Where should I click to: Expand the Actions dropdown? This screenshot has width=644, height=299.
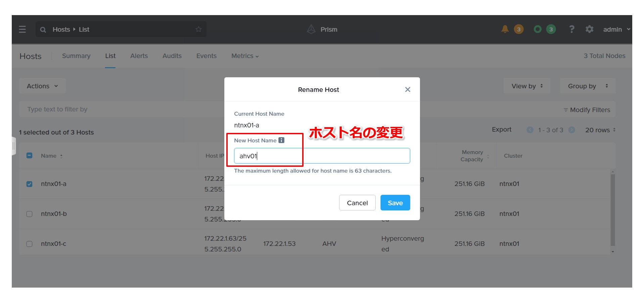pyautogui.click(x=42, y=86)
